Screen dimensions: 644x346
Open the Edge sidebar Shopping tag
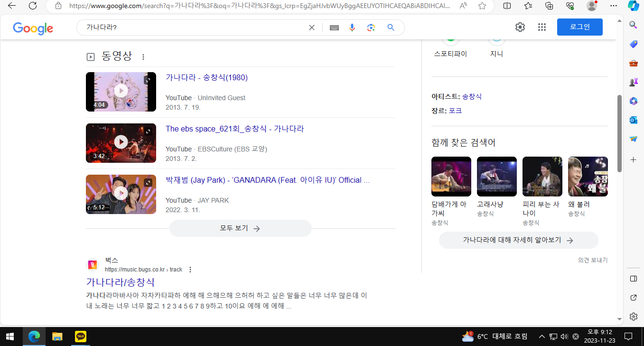[x=633, y=44]
